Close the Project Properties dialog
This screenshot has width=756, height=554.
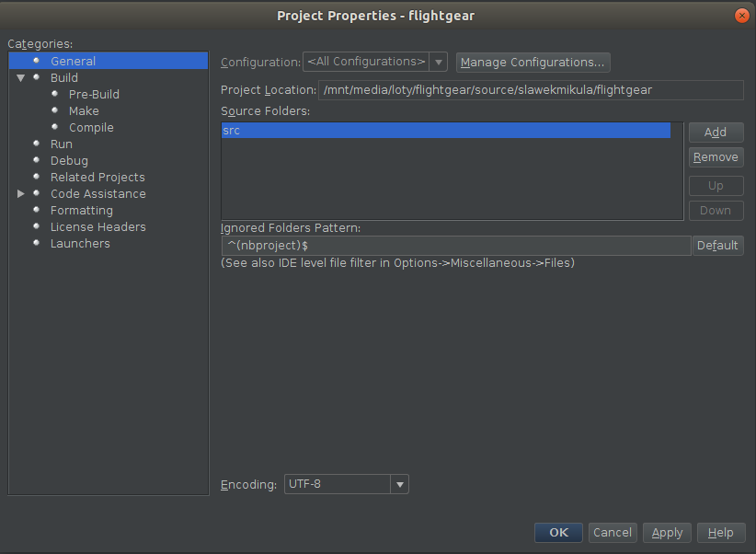click(741, 16)
